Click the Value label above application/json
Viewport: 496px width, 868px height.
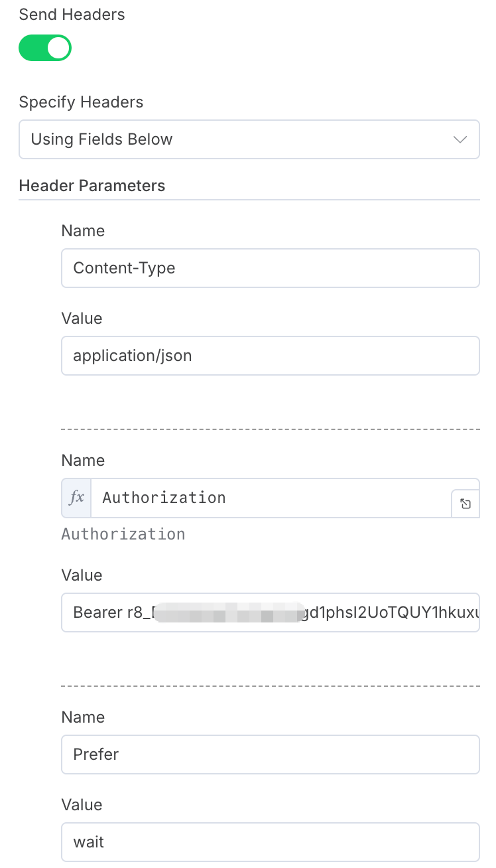(x=82, y=319)
